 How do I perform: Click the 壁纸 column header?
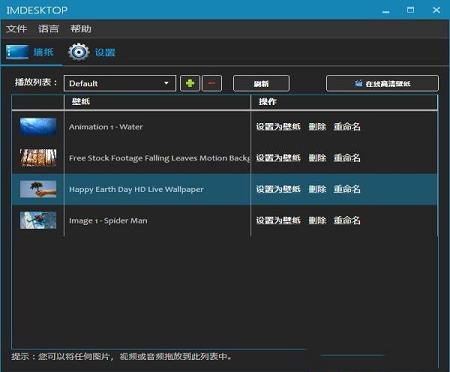click(81, 102)
